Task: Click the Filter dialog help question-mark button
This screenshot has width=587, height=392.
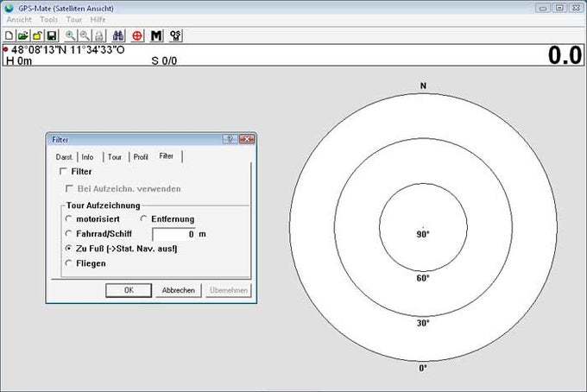Action: (230, 139)
